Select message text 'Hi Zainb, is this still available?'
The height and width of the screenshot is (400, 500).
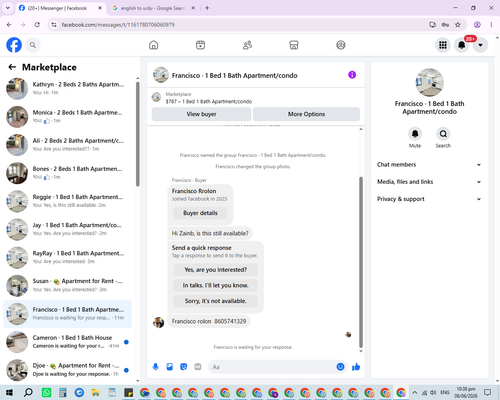pyautogui.click(x=210, y=233)
